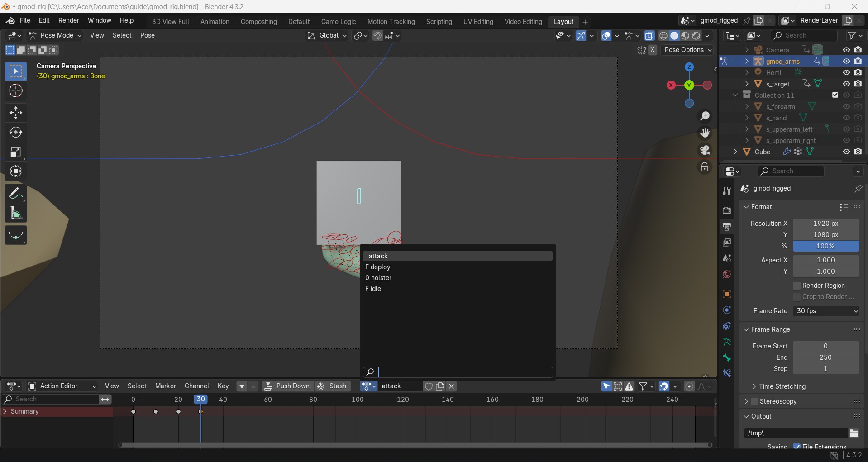Hide the Camera object in the outliner

(846, 50)
